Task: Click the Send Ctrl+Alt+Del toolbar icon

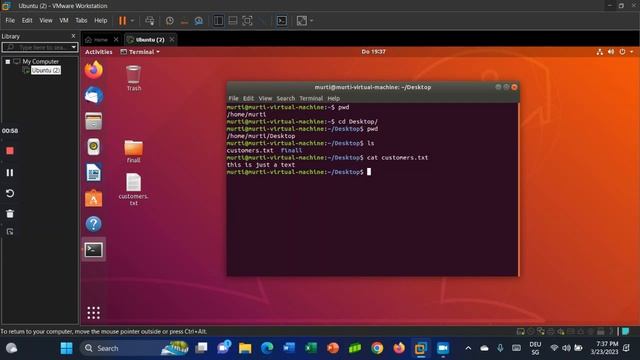Action: pos(150,20)
